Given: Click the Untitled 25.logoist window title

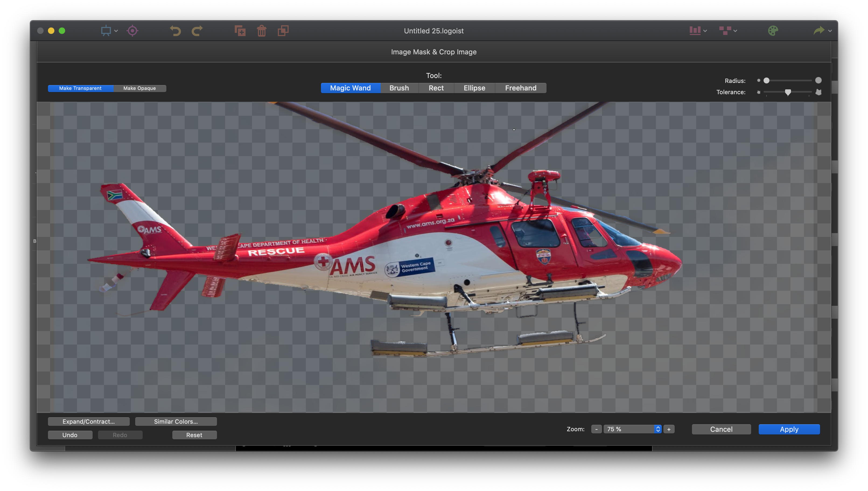Looking at the screenshot, I should tap(434, 31).
